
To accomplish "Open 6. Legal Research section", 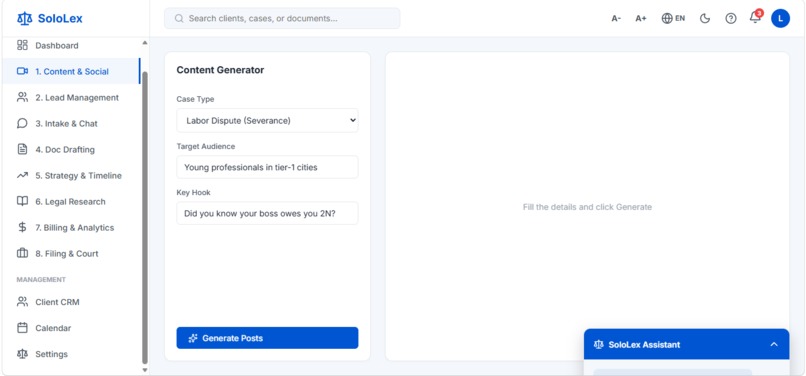I will (x=70, y=202).
